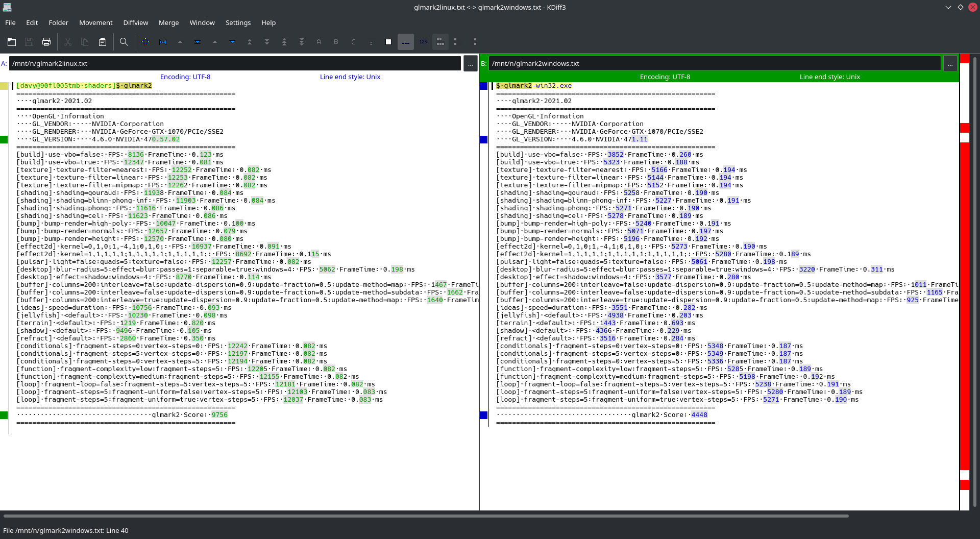This screenshot has height=539, width=980.
Task: Go to the current delta
Action: pos(145,42)
